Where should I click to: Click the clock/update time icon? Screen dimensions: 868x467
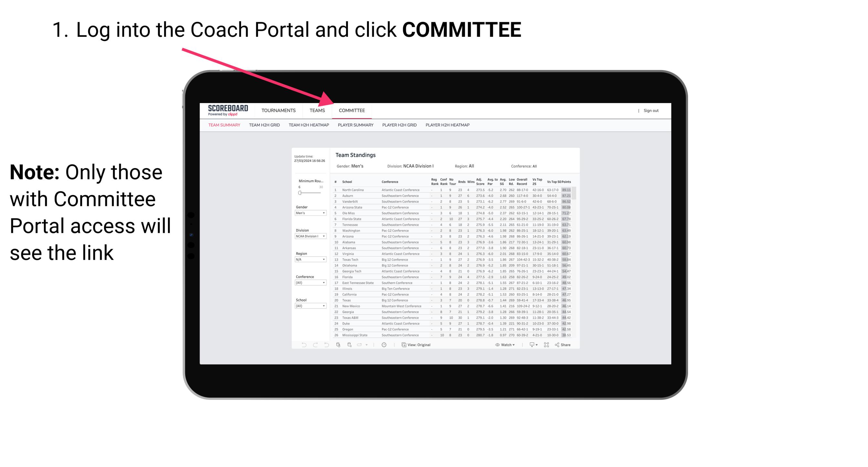coord(384,345)
